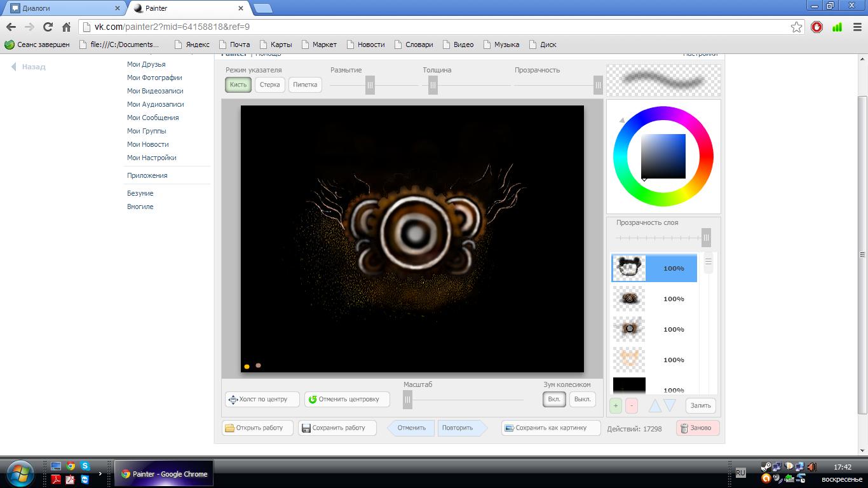Click inside the color saturation square
The height and width of the screenshot is (488, 868).
(663, 156)
